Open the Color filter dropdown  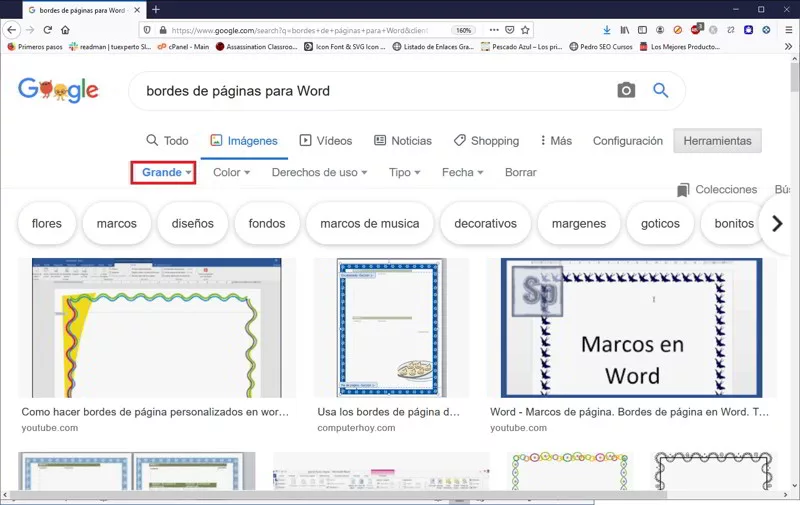[232, 172]
